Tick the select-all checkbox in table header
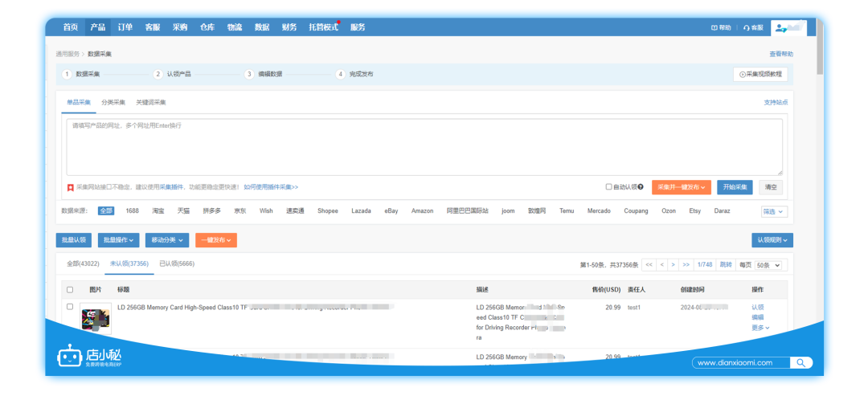Screen dimensions: 868x400 tap(70, 289)
